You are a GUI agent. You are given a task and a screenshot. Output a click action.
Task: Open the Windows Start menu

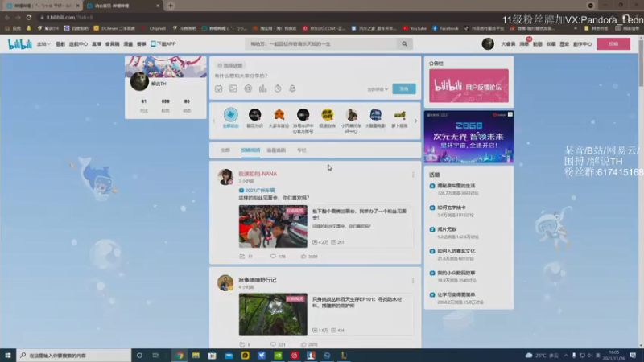(x=8, y=356)
